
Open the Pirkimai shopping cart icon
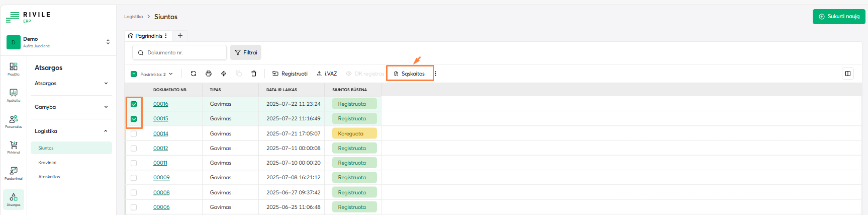pos(14,147)
